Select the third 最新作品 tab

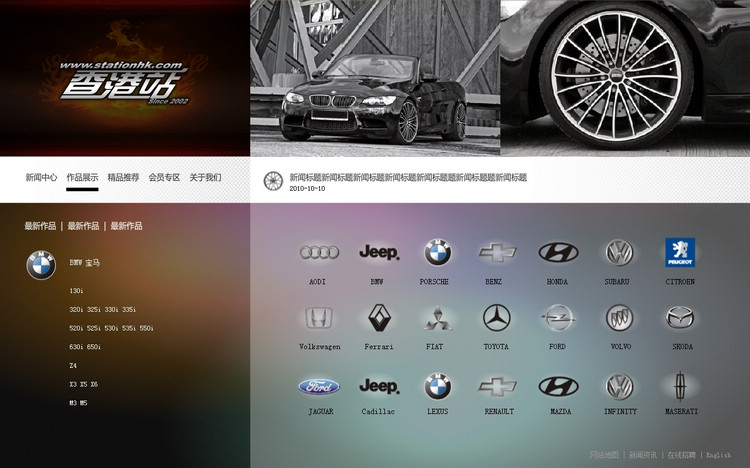(x=126, y=226)
